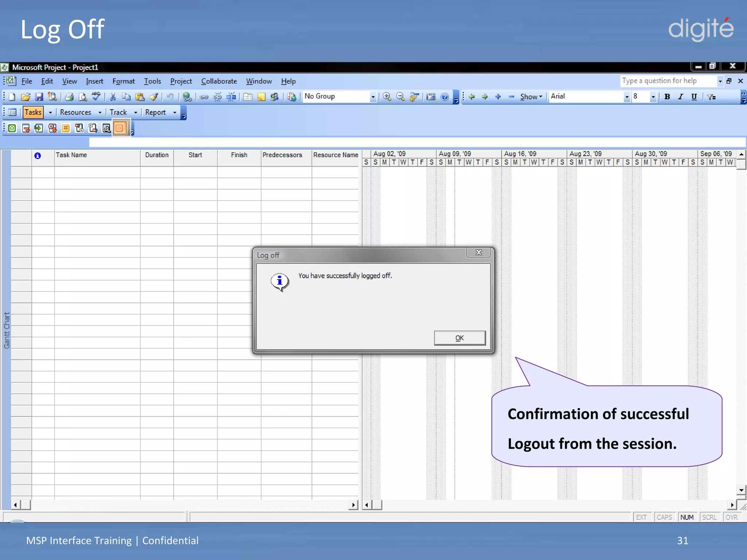
Task: Toggle Bold formatting
Action: click(667, 97)
